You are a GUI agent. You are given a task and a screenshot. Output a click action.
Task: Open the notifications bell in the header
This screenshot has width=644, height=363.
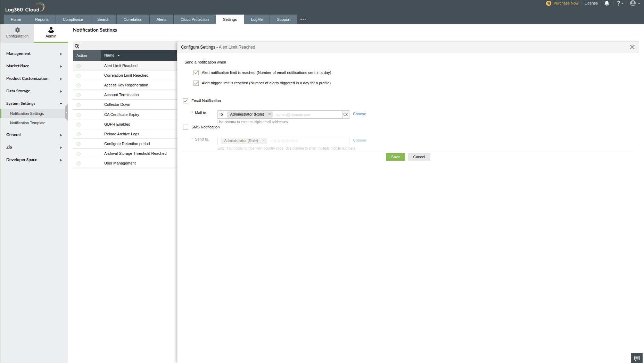pos(607,3)
